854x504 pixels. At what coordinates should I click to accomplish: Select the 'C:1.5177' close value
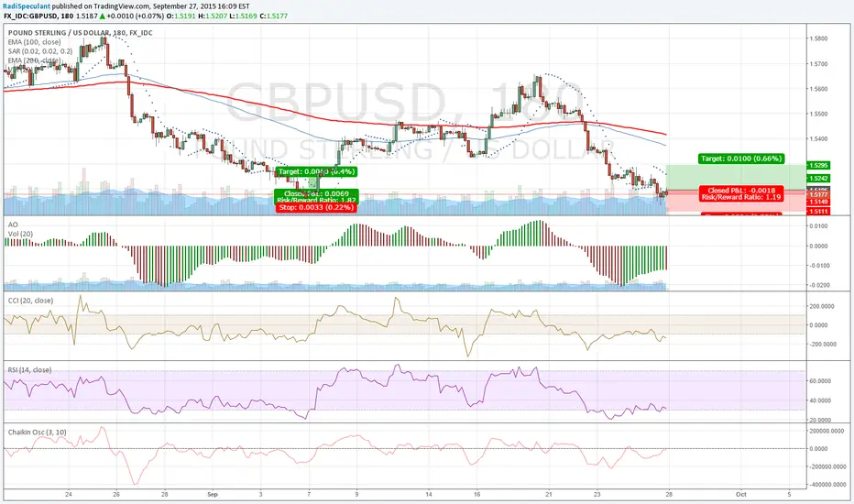click(273, 16)
